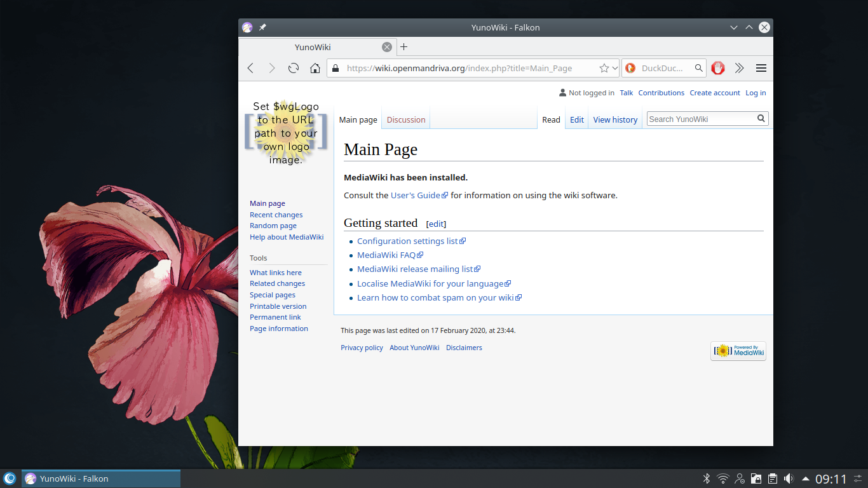
Task: Click the Powered by MediaWiki badge
Action: coord(738,351)
